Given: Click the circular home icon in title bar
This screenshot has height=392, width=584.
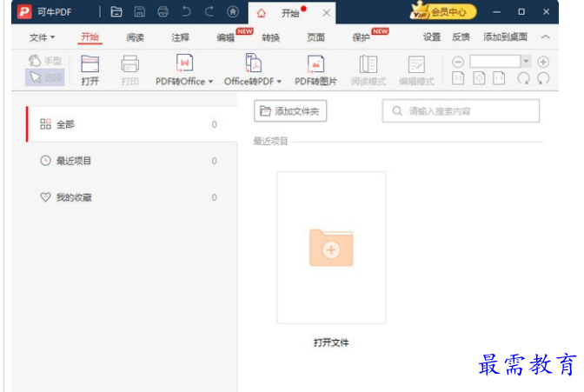Looking at the screenshot, I should [233, 12].
